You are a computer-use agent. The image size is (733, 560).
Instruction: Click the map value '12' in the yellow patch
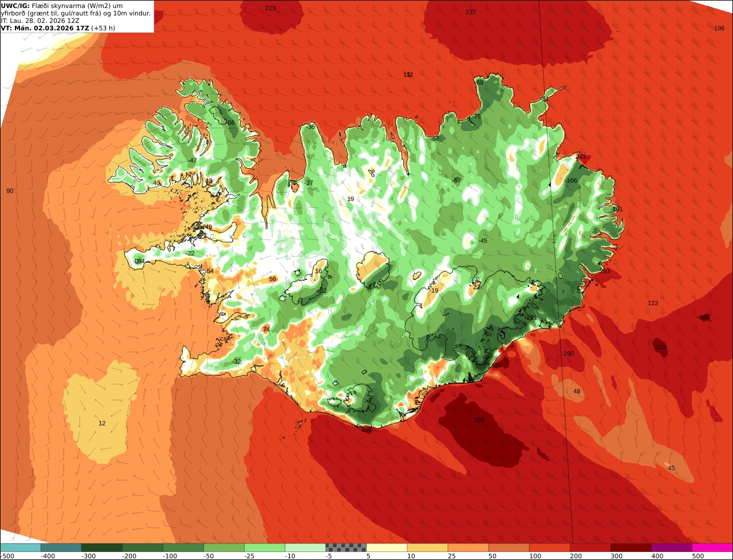click(x=102, y=423)
